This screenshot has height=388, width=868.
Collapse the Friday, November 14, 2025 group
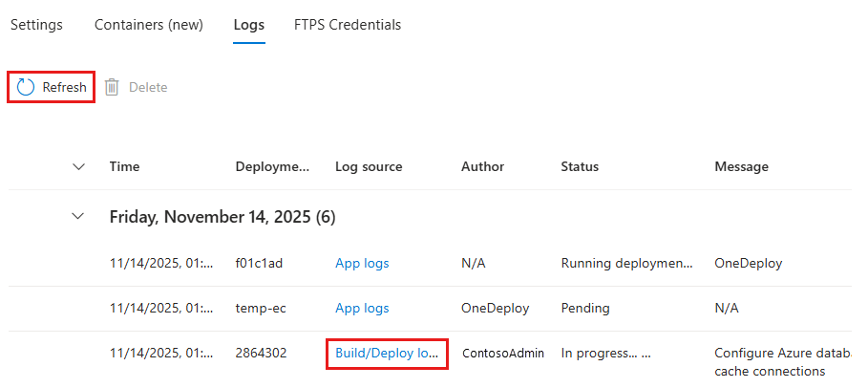(x=78, y=217)
